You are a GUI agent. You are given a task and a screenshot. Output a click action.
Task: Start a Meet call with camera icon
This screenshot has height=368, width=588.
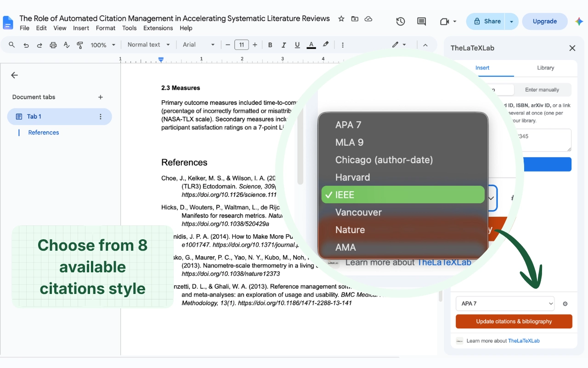point(444,21)
